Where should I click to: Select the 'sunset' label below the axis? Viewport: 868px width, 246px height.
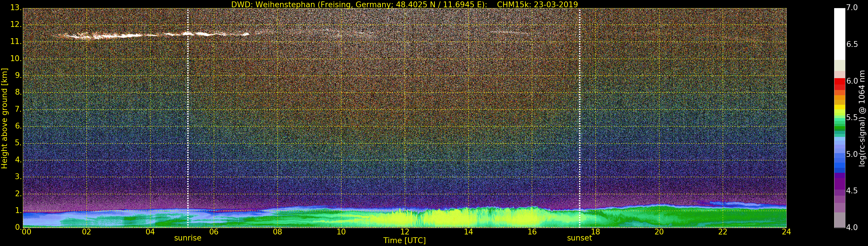[579, 238]
